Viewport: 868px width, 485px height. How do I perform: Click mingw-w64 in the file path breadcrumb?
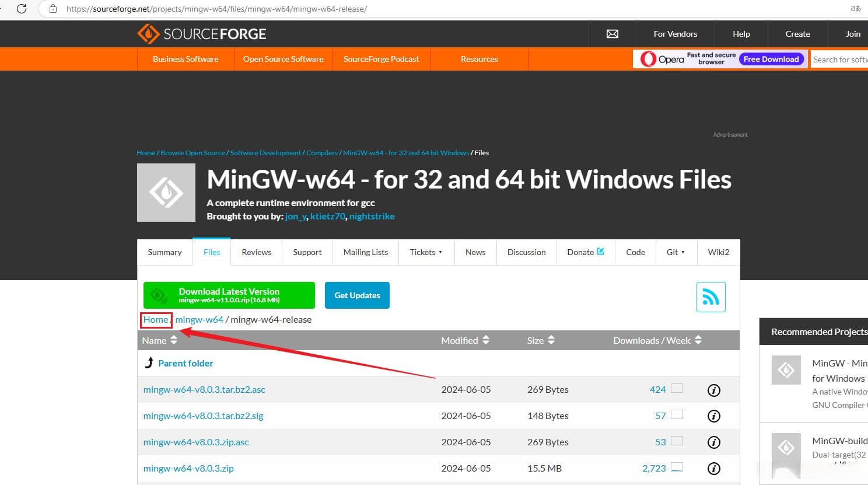point(199,319)
